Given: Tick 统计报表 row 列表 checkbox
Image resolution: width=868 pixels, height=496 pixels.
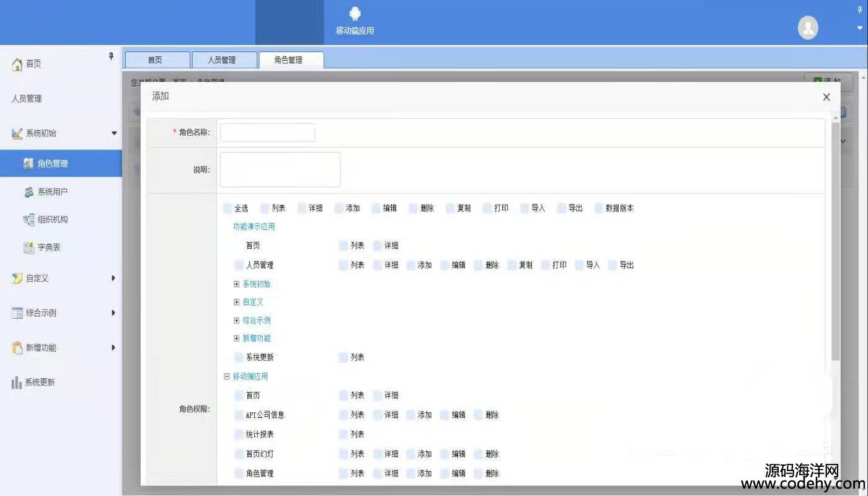Looking at the screenshot, I should click(x=343, y=435).
